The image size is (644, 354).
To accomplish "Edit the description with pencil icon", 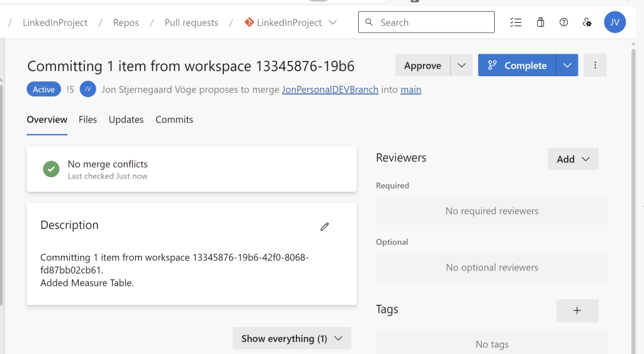I will click(x=324, y=226).
